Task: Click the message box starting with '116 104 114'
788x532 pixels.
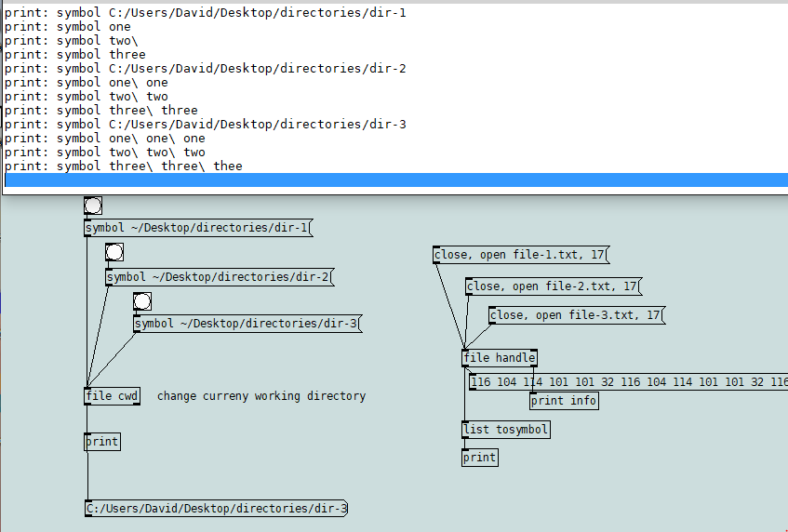Action: [628, 382]
